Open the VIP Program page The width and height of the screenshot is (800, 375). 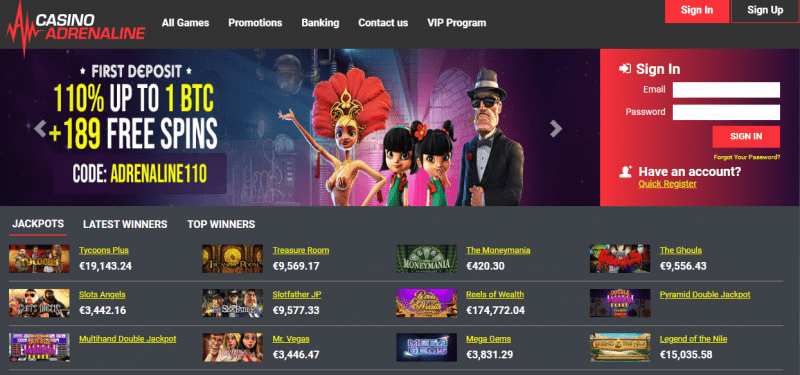(457, 23)
